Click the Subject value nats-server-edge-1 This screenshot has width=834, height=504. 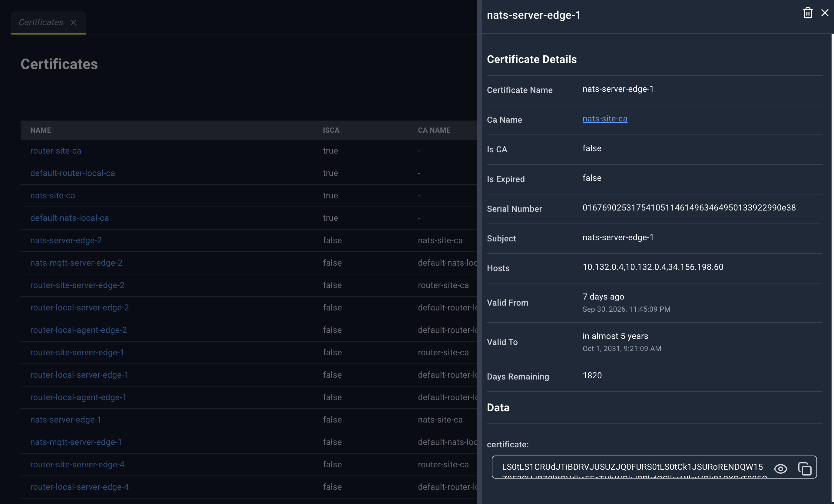[x=618, y=237]
